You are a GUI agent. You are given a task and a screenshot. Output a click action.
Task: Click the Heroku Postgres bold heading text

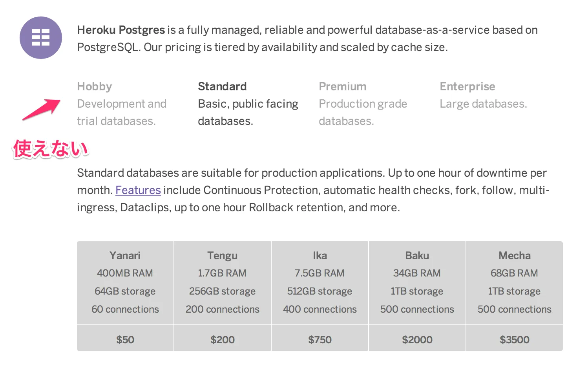click(x=121, y=30)
